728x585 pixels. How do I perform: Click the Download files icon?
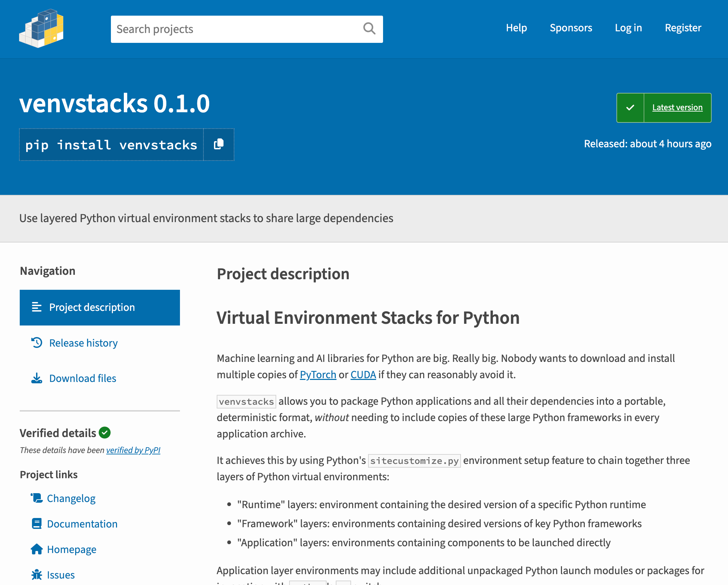pos(37,378)
